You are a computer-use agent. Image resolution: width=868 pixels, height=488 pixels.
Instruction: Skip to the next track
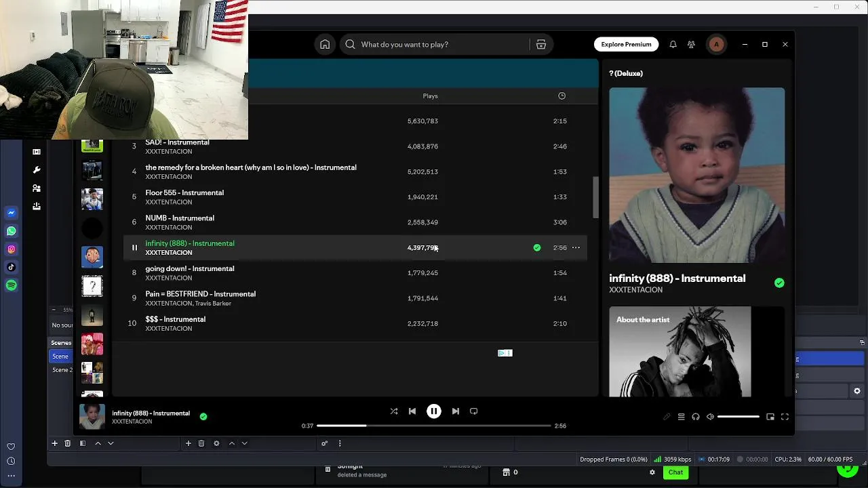(x=456, y=411)
